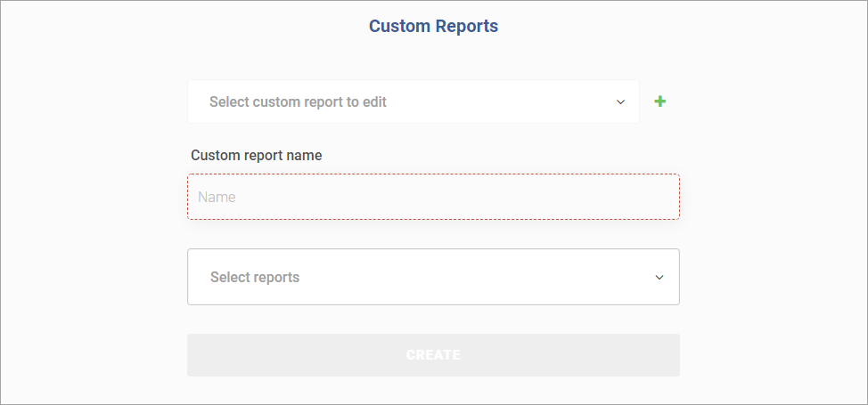
Task: Pick an existing custom report to edit
Action: click(x=413, y=101)
